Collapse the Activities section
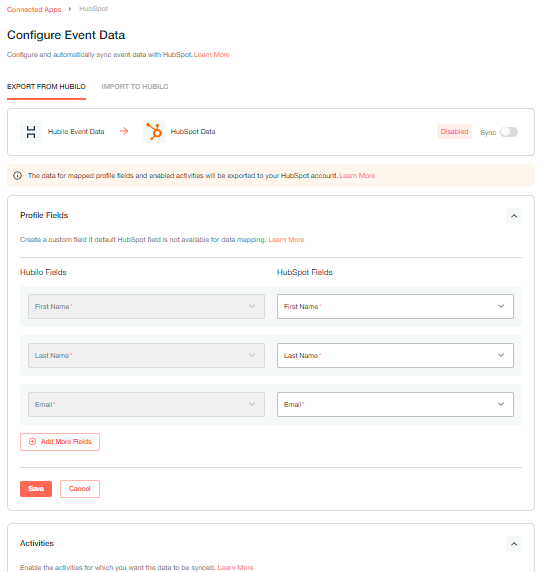The image size is (541, 572). (514, 544)
